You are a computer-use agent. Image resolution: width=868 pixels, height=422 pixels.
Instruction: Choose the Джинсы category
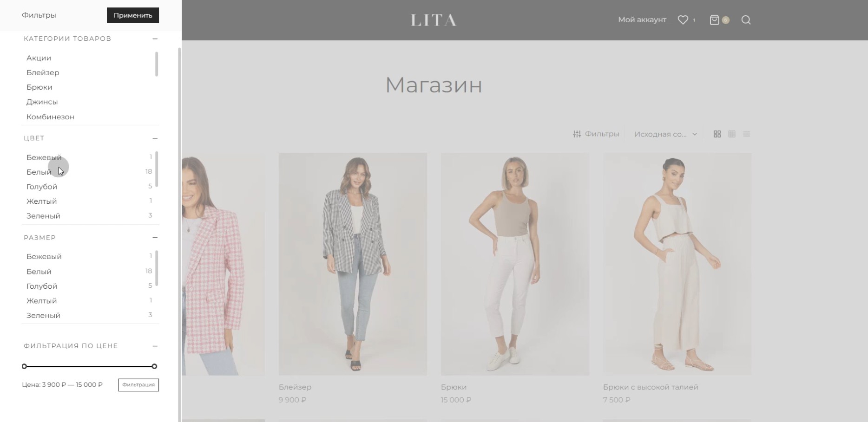tap(42, 102)
